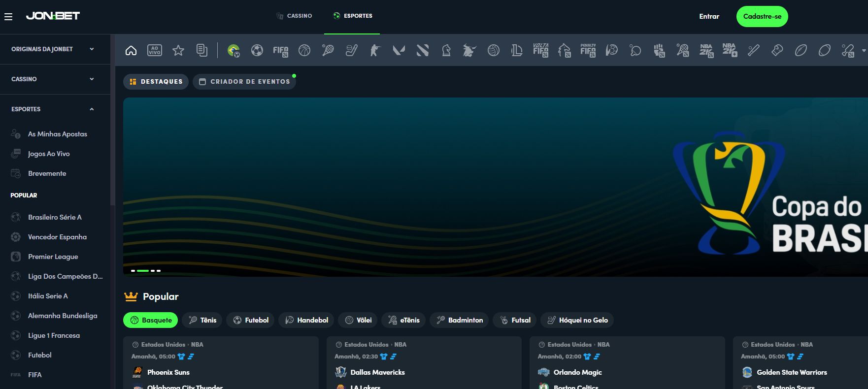868x389 pixels.
Task: Switch to the Cassino top tab
Action: point(294,16)
